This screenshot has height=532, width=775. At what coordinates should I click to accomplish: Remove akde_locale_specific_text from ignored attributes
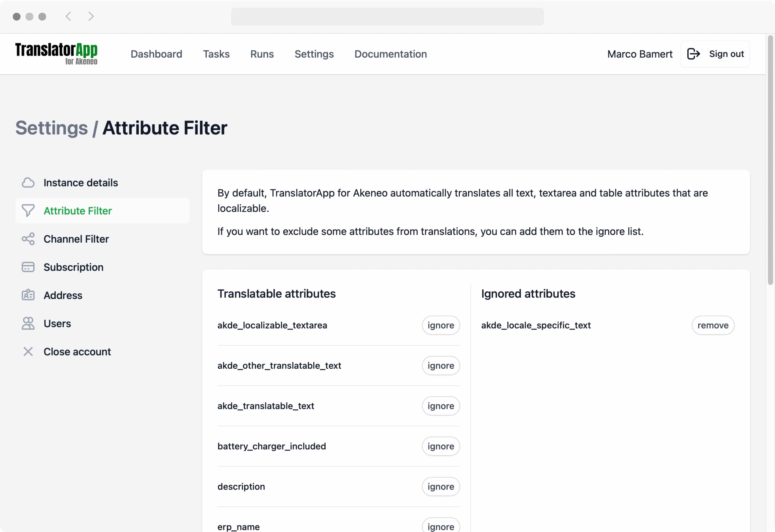[713, 325]
